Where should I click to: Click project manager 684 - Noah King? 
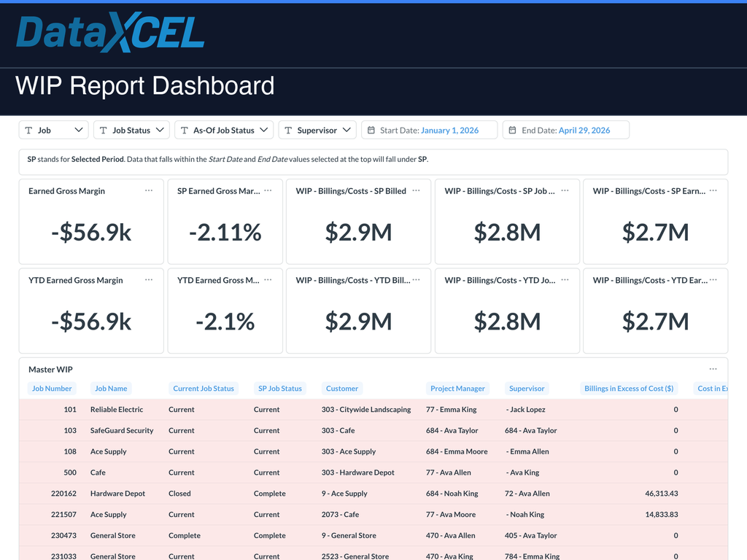tap(452, 494)
